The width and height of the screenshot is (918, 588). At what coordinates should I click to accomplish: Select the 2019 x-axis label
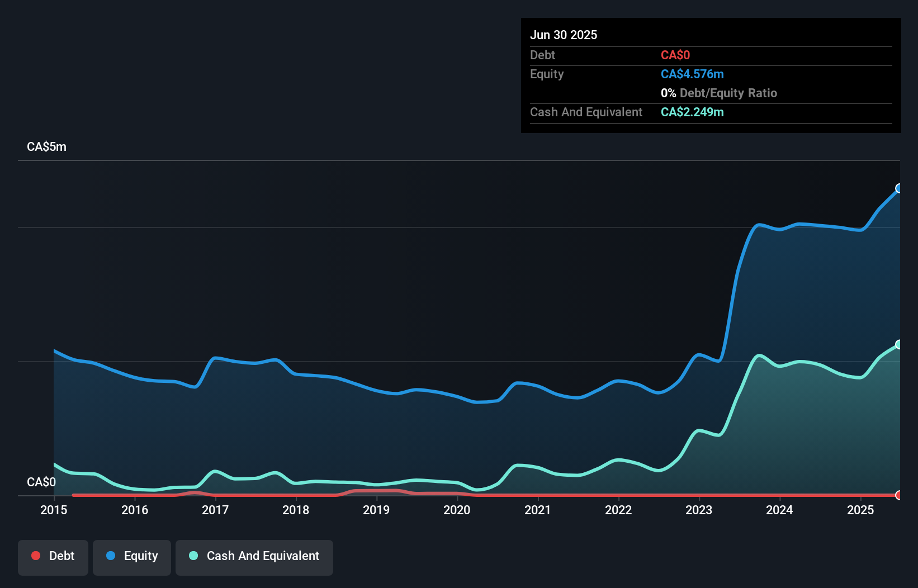pyautogui.click(x=376, y=510)
